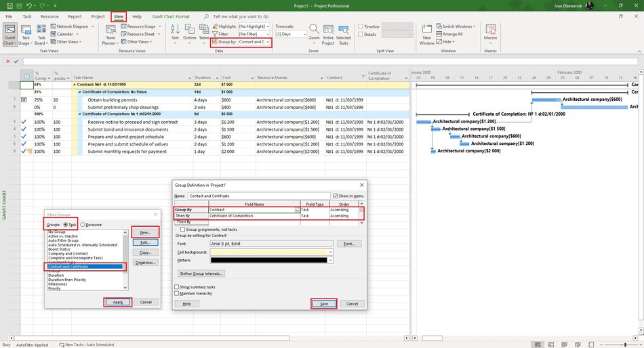Click Apply in More Groups dialog
644x348 pixels.
[x=118, y=302]
